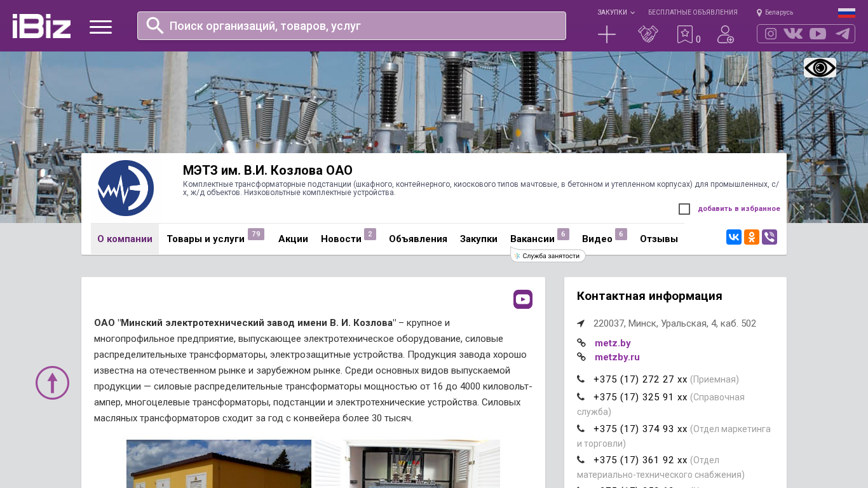
Task: Open the Объявления tab
Action: (418, 239)
